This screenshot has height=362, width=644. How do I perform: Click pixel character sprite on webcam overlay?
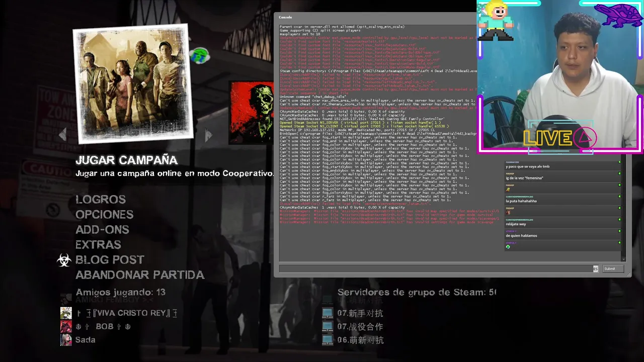496,22
